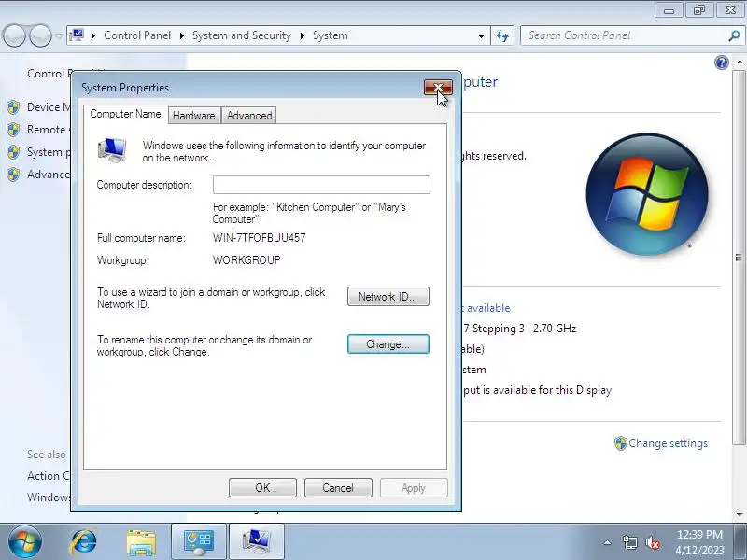Open Device Manager link in sidebar

49,107
